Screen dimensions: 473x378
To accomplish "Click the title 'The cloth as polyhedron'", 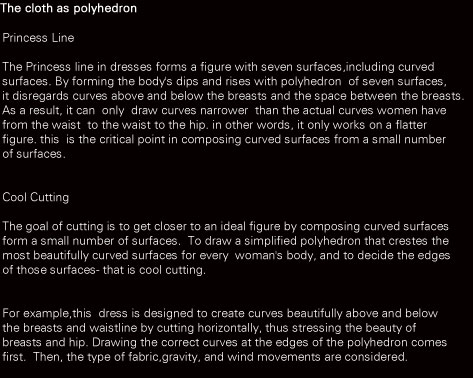I will click(x=68, y=8).
